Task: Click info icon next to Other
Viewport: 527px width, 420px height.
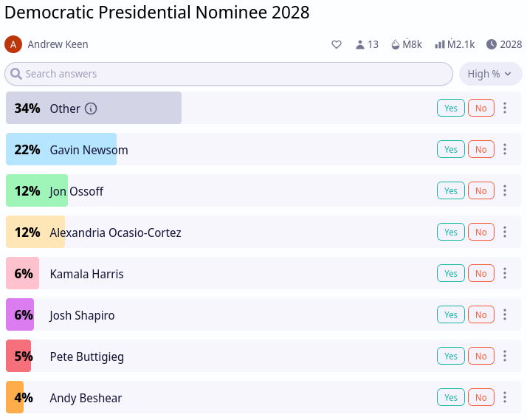Action: pos(91,109)
